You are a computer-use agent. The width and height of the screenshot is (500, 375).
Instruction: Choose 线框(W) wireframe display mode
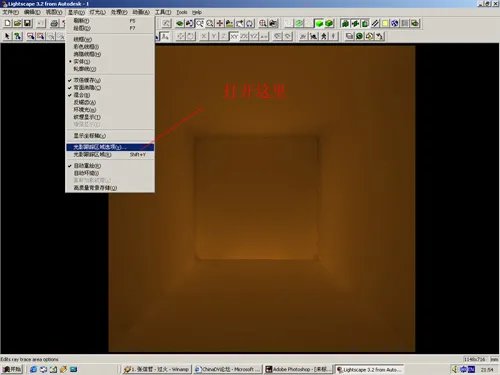(110, 39)
